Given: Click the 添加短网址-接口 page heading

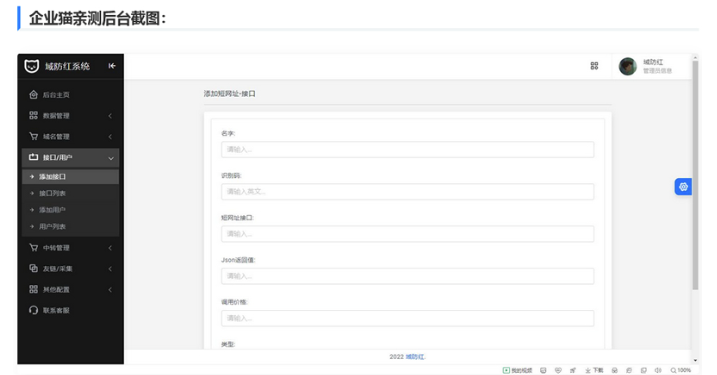Looking at the screenshot, I should pos(230,94).
